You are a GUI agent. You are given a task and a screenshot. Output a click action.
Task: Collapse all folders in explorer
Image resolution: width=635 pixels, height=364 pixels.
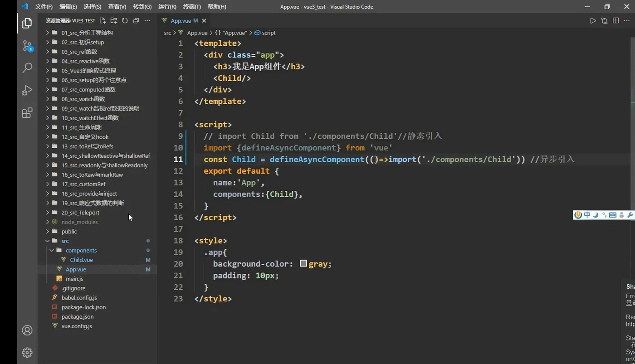136,20
